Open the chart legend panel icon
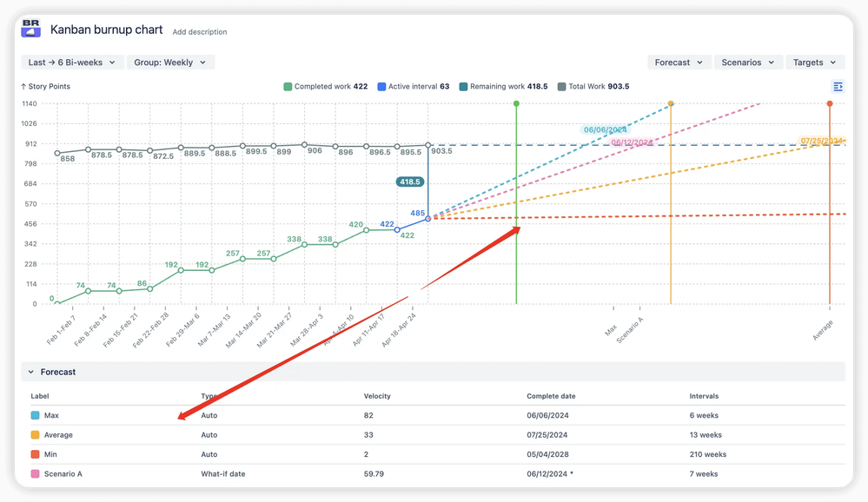868x502 pixels. coord(837,86)
